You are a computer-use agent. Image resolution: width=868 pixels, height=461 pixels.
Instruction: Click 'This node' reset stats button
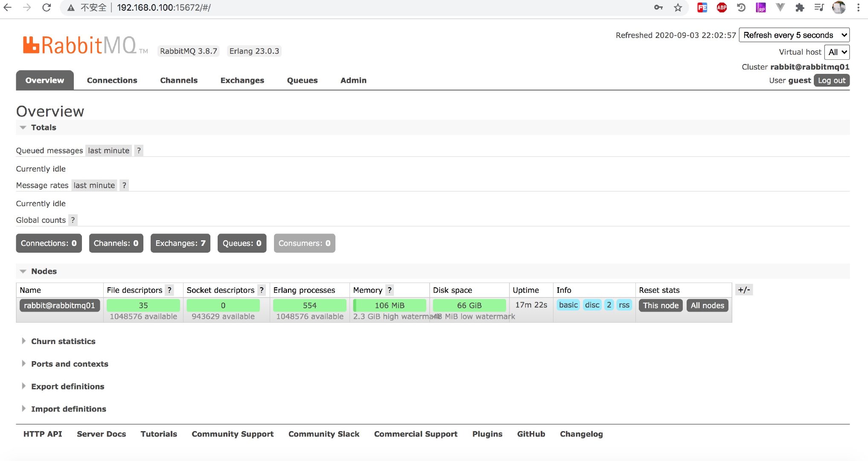660,305
